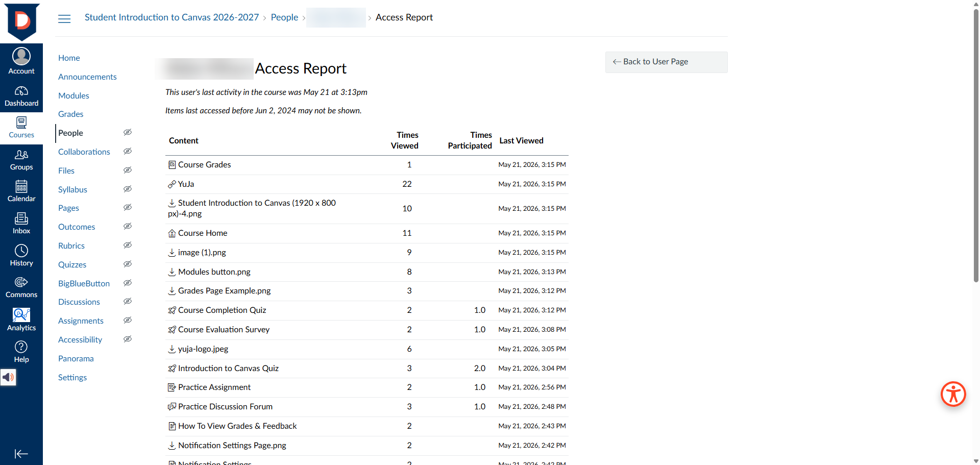Click the speaker audio reader icon
This screenshot has width=980, height=465.
[x=8, y=377]
